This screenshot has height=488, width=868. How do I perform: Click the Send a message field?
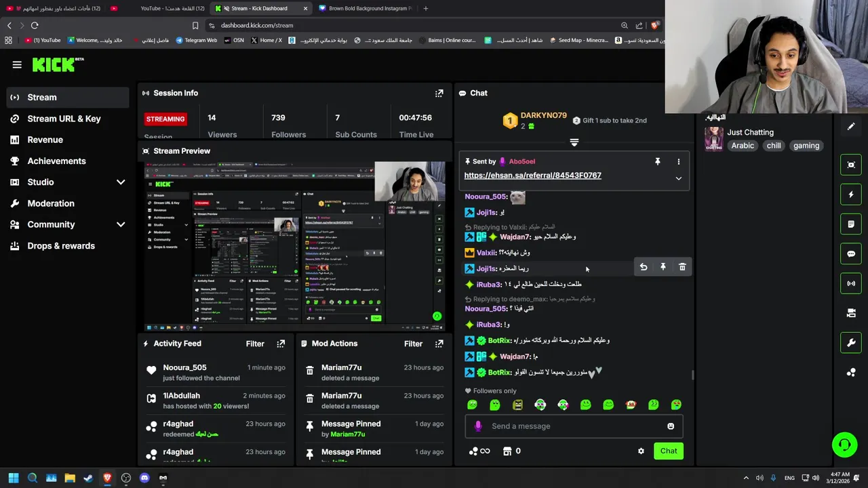pyautogui.click(x=574, y=426)
